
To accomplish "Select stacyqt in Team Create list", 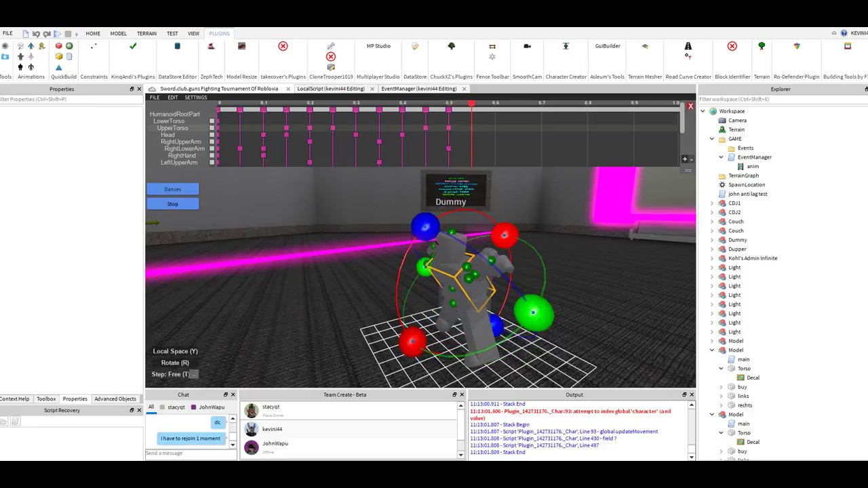I will (349, 409).
